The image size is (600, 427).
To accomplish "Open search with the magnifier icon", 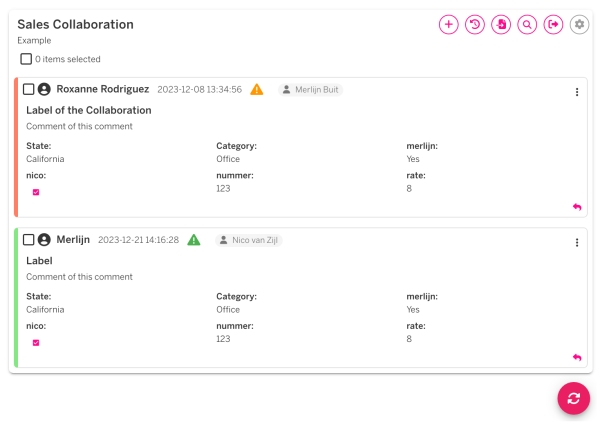I will click(x=527, y=24).
